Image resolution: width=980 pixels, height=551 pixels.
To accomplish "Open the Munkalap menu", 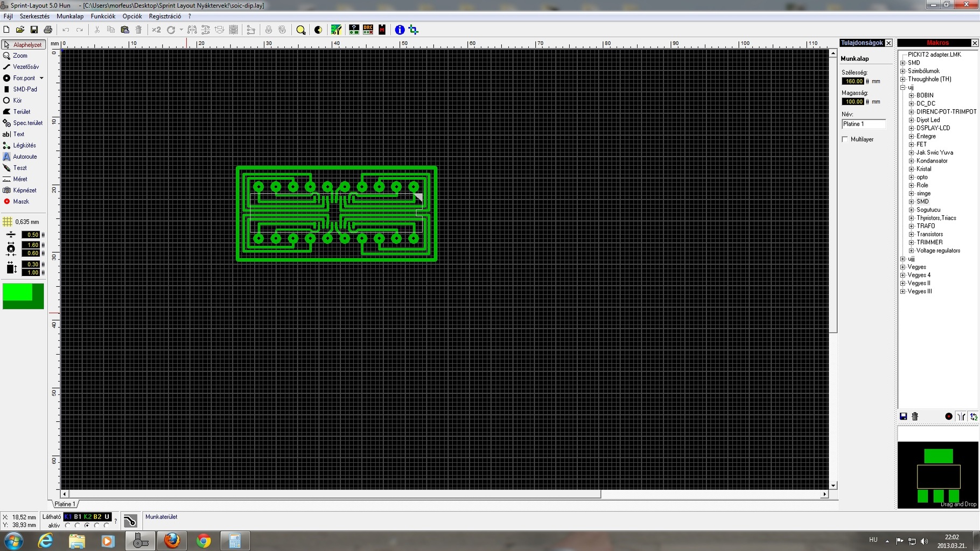I will click(x=70, y=16).
